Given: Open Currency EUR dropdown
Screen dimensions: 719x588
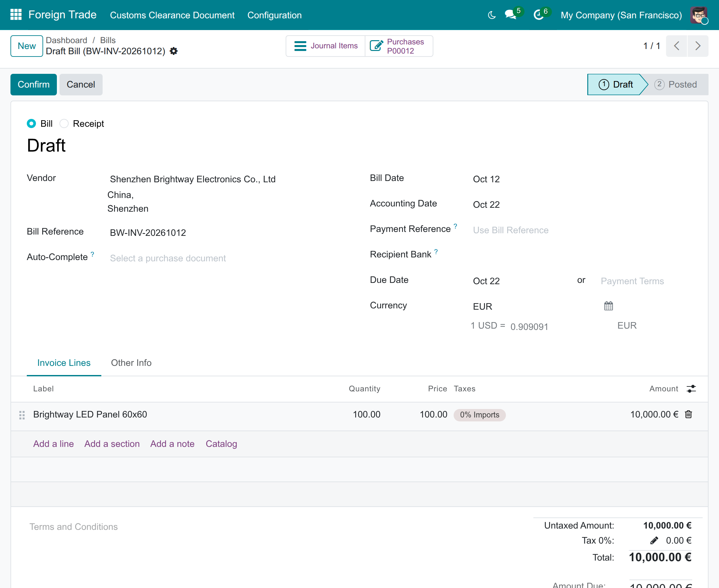Looking at the screenshot, I should pos(534,306).
